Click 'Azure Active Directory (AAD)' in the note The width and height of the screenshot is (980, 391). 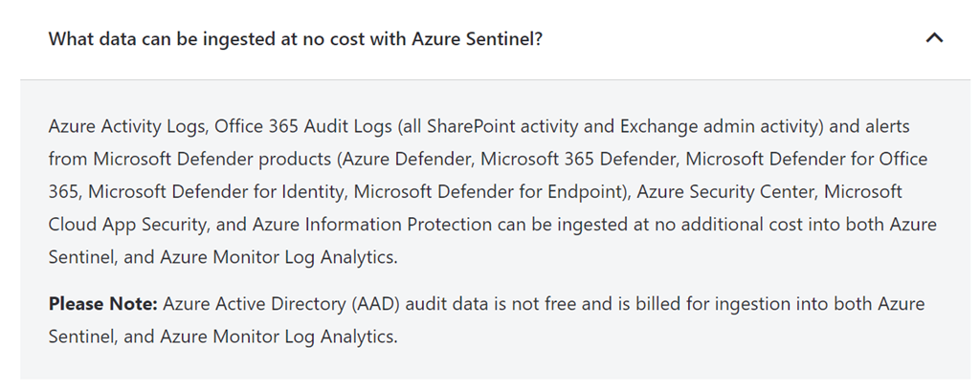point(274,304)
